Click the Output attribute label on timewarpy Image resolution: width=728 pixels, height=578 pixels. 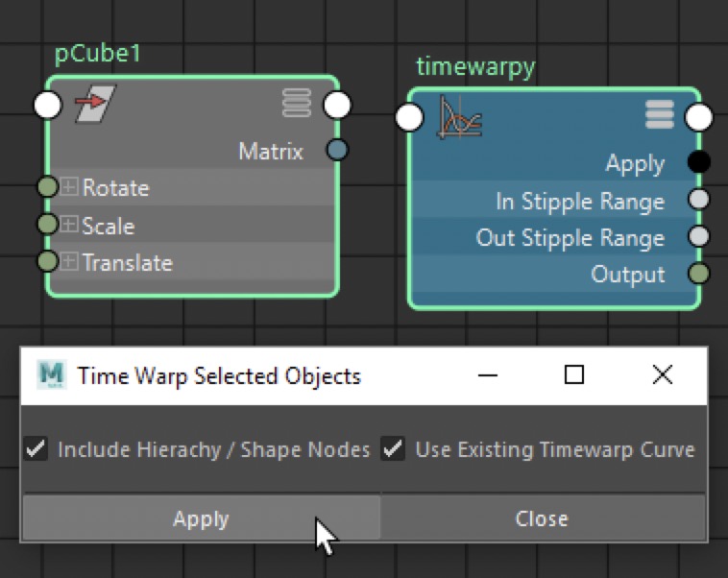tap(628, 275)
